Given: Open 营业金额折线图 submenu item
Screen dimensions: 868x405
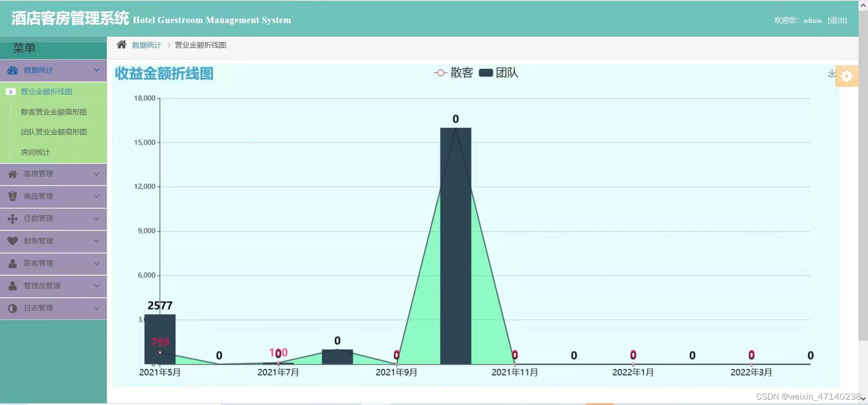Looking at the screenshot, I should 47,92.
